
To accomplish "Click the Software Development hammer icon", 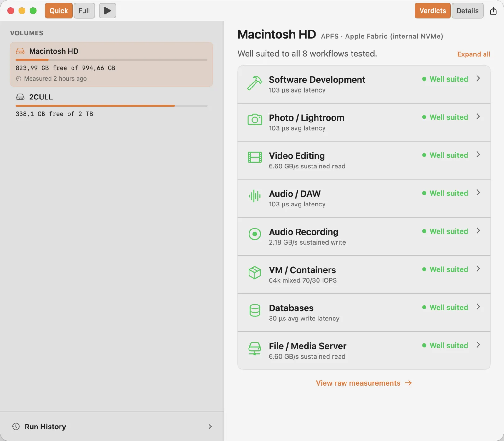I will (x=255, y=83).
